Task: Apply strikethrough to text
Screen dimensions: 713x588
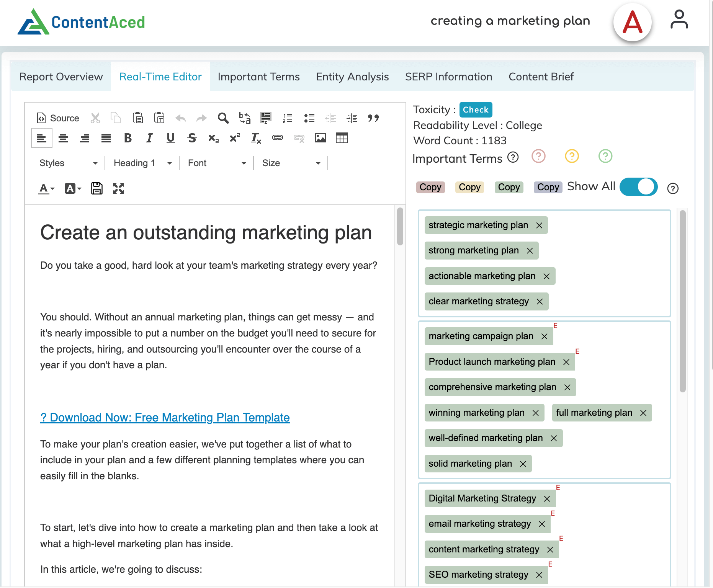Action: tap(191, 138)
